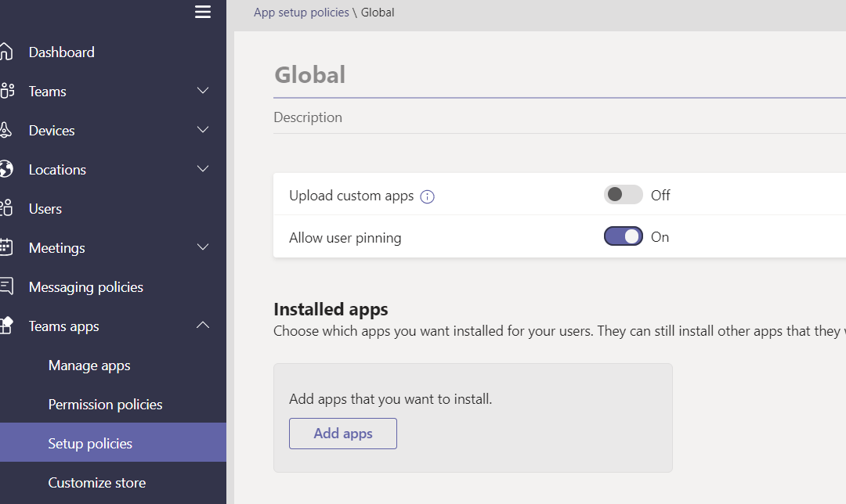Click the Teams apps icon
846x504 pixels.
[x=6, y=326]
